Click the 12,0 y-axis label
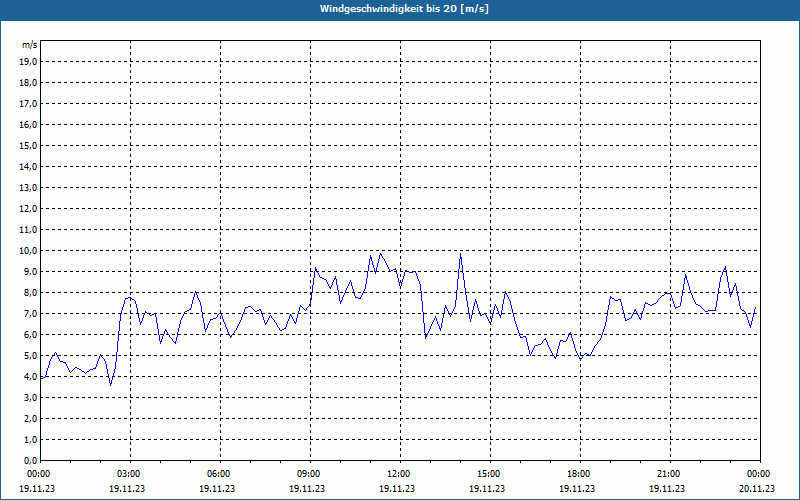The image size is (800, 500). [x=29, y=209]
